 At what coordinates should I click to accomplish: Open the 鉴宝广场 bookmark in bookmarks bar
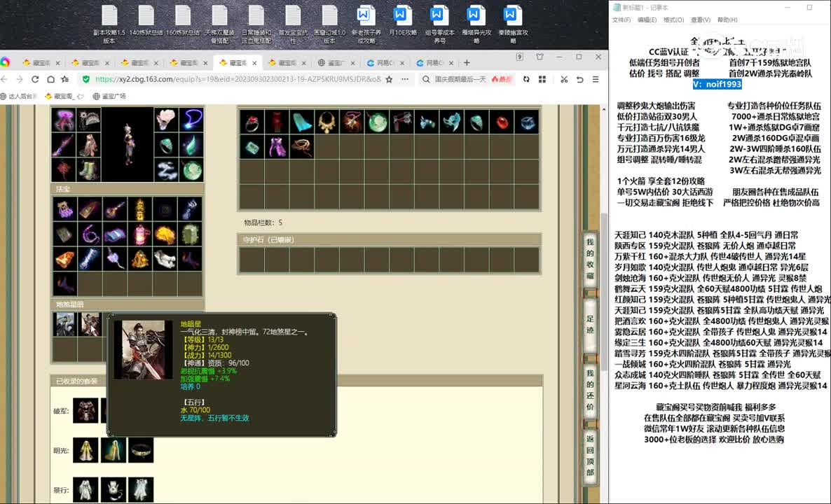109,97
